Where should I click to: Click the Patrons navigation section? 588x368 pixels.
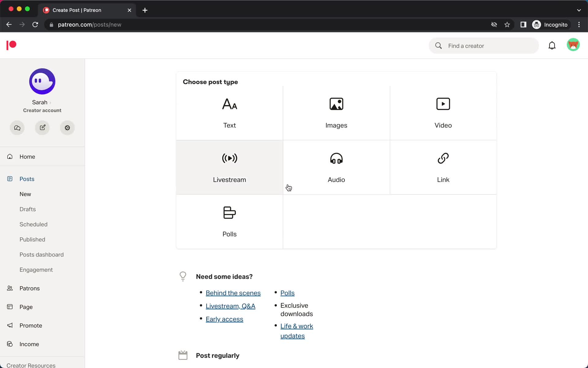(30, 288)
